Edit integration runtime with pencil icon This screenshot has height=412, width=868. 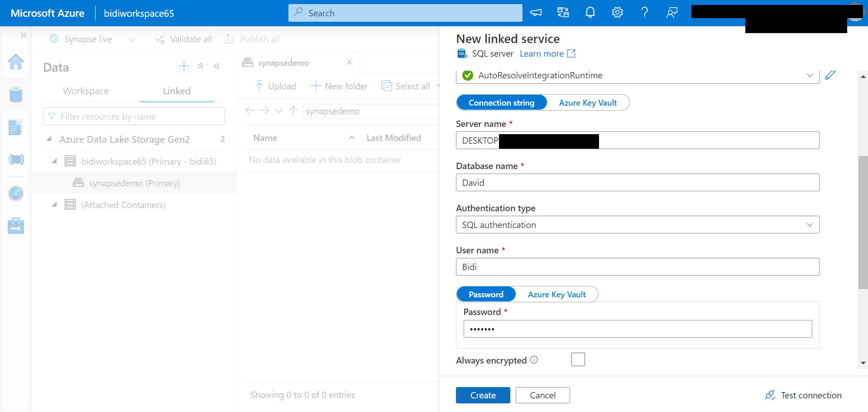coord(830,75)
